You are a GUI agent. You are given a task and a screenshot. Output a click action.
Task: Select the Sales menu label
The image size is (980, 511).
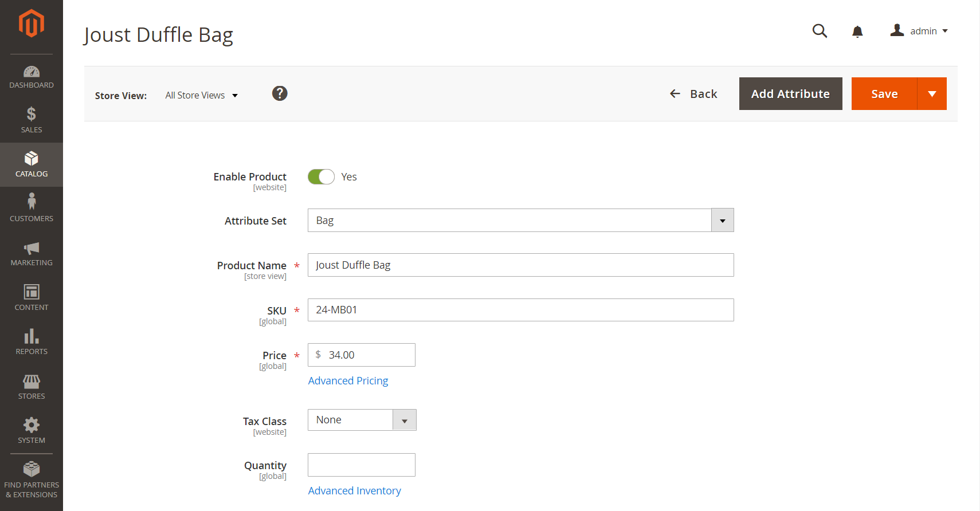coord(32,129)
